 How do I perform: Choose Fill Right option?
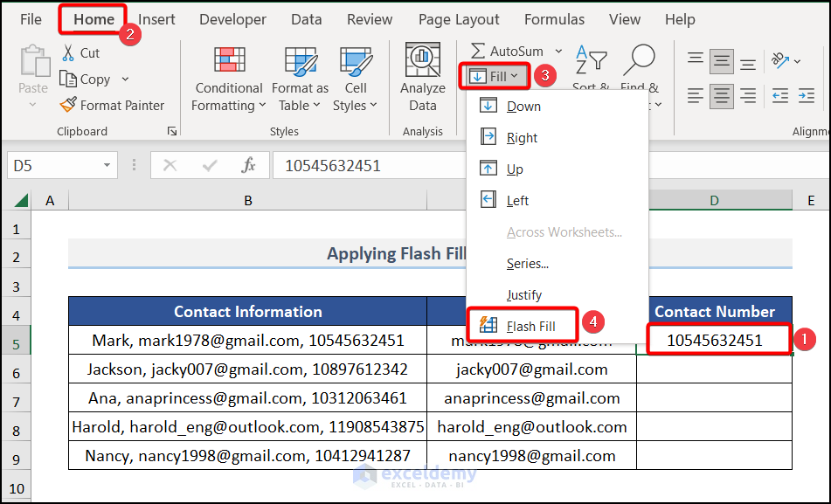(x=557, y=138)
